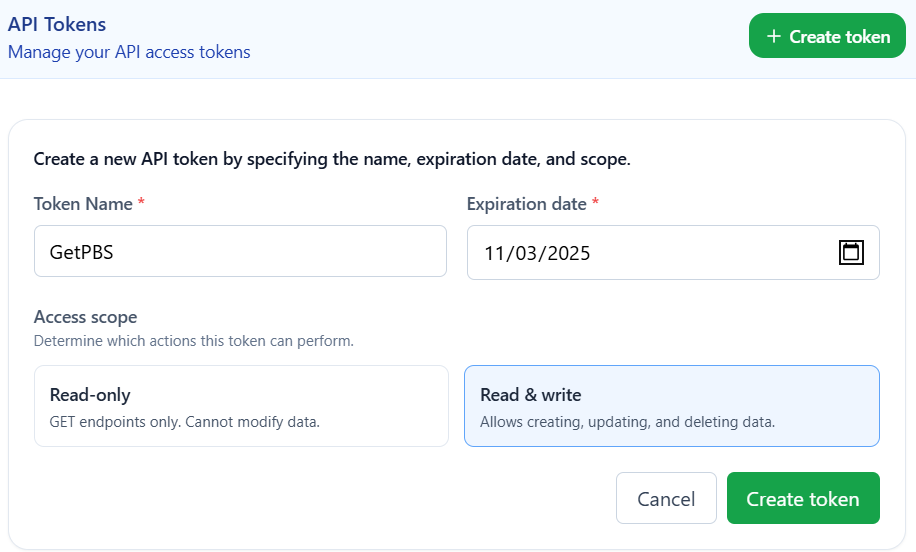
Task: Select the '11' segment of the expiration date
Action: point(495,253)
